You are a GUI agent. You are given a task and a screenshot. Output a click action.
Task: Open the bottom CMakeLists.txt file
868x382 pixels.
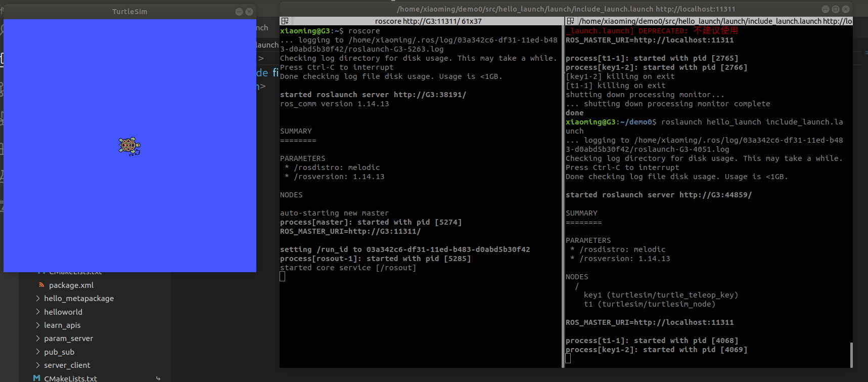[x=70, y=378]
